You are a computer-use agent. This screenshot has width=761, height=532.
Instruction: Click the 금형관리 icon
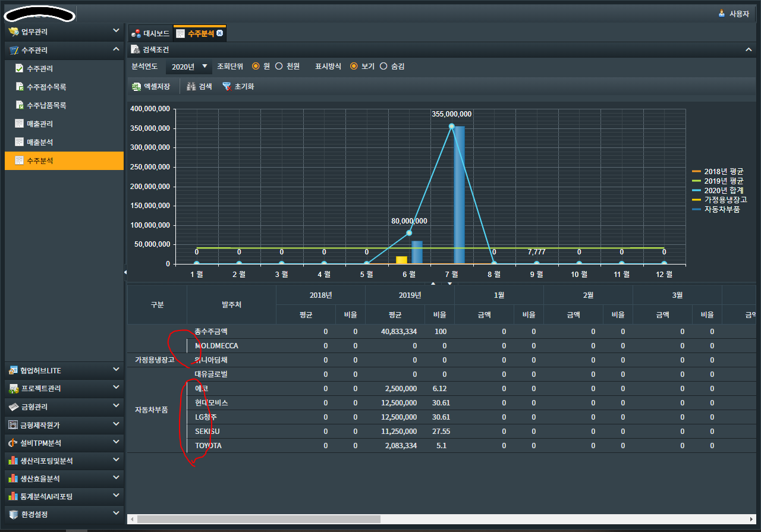[x=13, y=407]
